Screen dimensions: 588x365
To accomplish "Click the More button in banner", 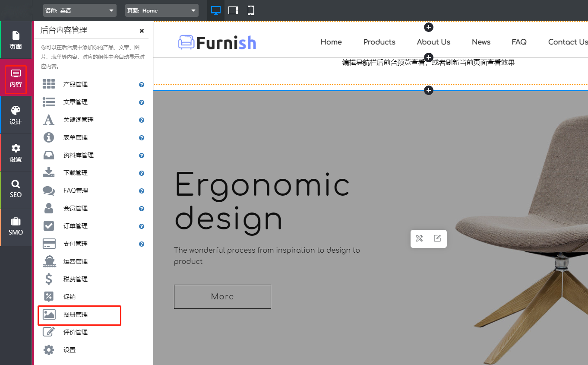I will tap(222, 297).
